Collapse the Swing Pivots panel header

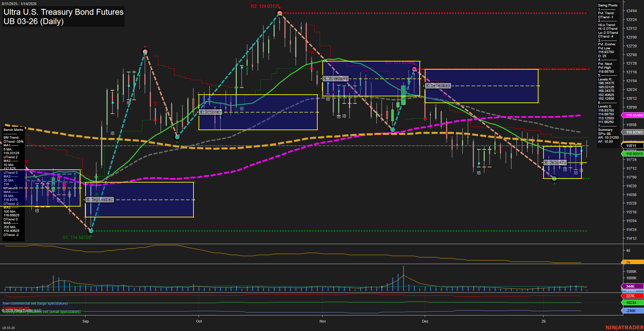(607, 5)
